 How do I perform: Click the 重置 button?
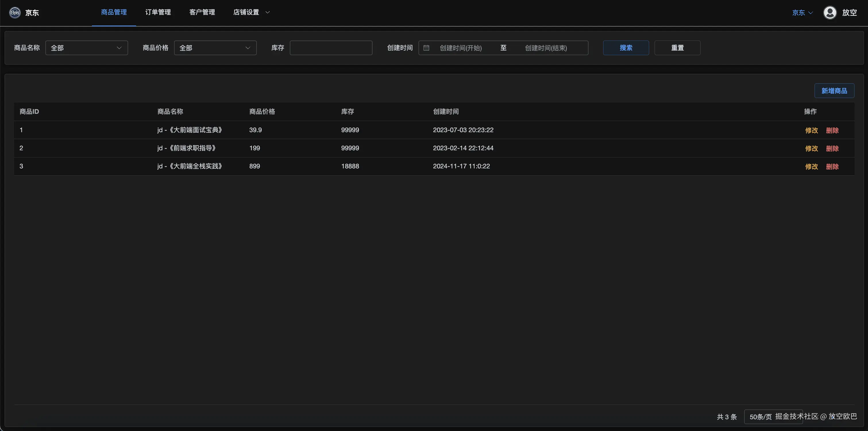(677, 48)
